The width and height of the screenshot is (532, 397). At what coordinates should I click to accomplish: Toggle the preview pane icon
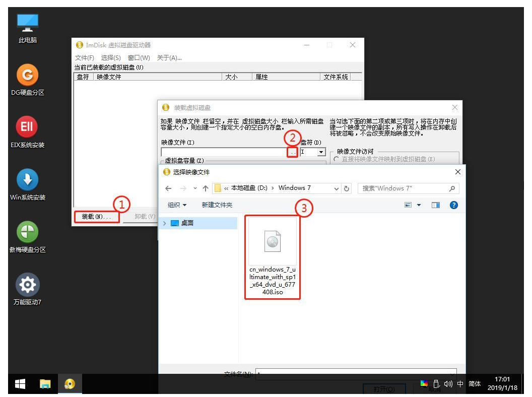tap(436, 205)
